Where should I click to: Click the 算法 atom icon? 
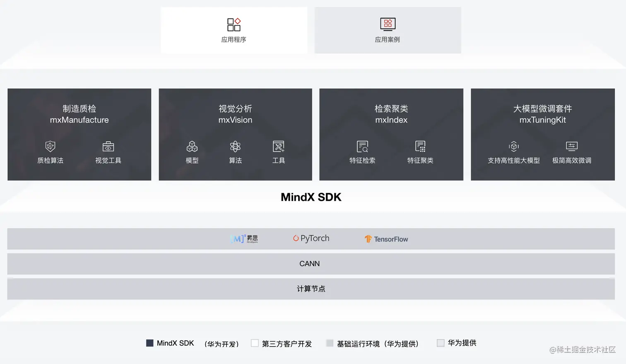(x=235, y=146)
